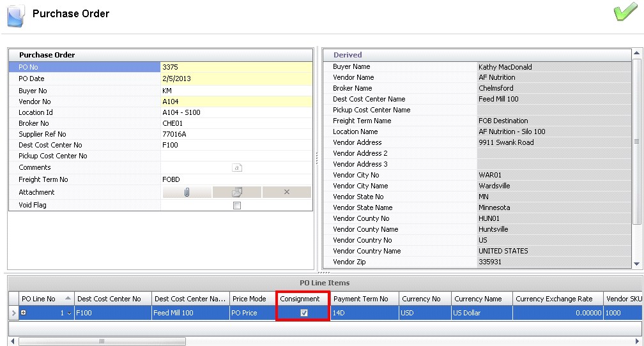Click the PO Line Items grid title
Viewport: 644px width, 346px height.
(x=325, y=283)
